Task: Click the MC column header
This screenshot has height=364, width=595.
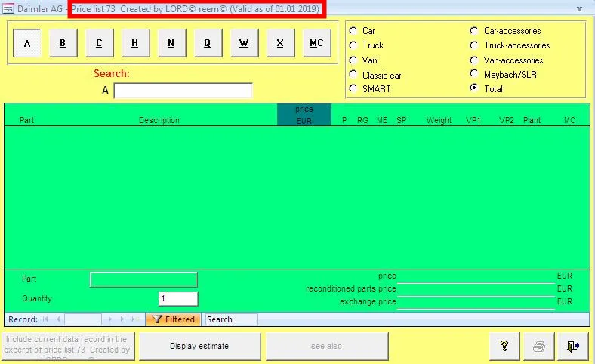Action: tap(569, 120)
